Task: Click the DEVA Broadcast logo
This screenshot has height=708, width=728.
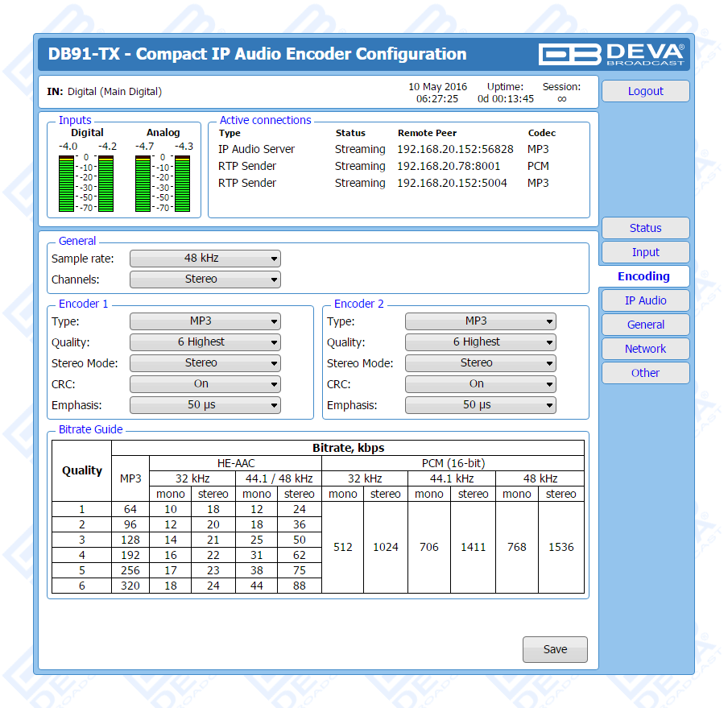Action: click(612, 54)
